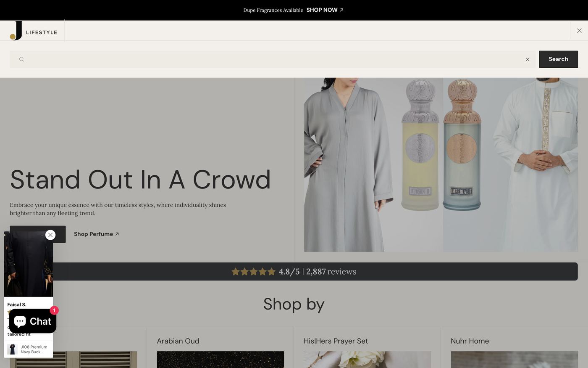The height and width of the screenshot is (368, 588).
Task: Click the magnifier icon in search bar
Action: point(21,59)
